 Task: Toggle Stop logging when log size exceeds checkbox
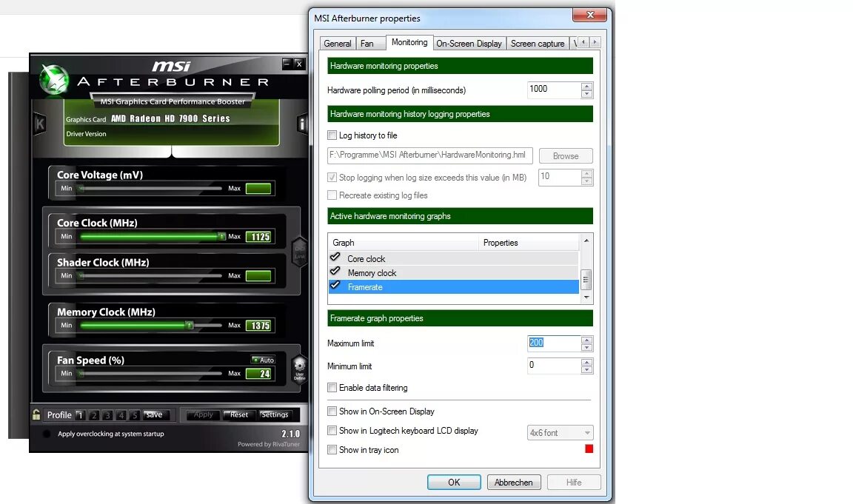click(332, 177)
